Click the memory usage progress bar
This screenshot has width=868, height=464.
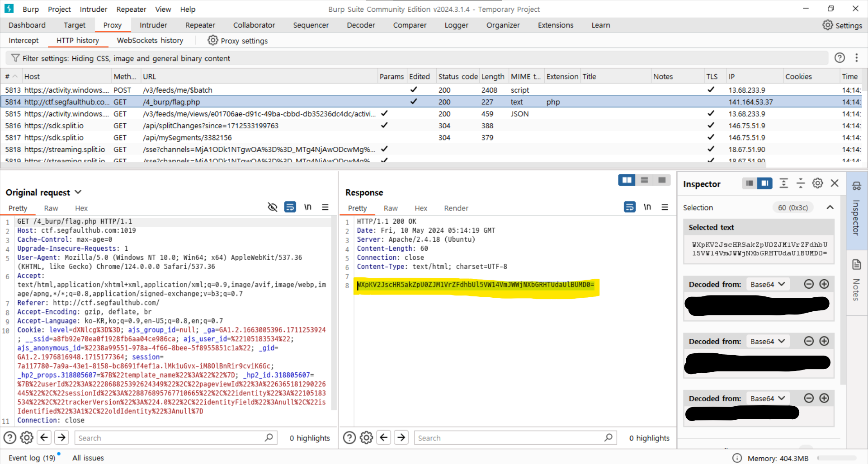(x=837, y=458)
